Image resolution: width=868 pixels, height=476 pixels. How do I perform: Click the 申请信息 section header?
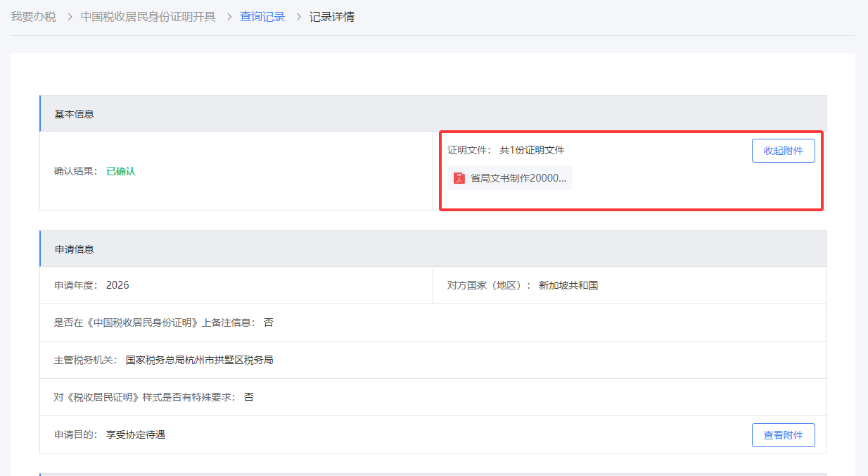click(70, 248)
